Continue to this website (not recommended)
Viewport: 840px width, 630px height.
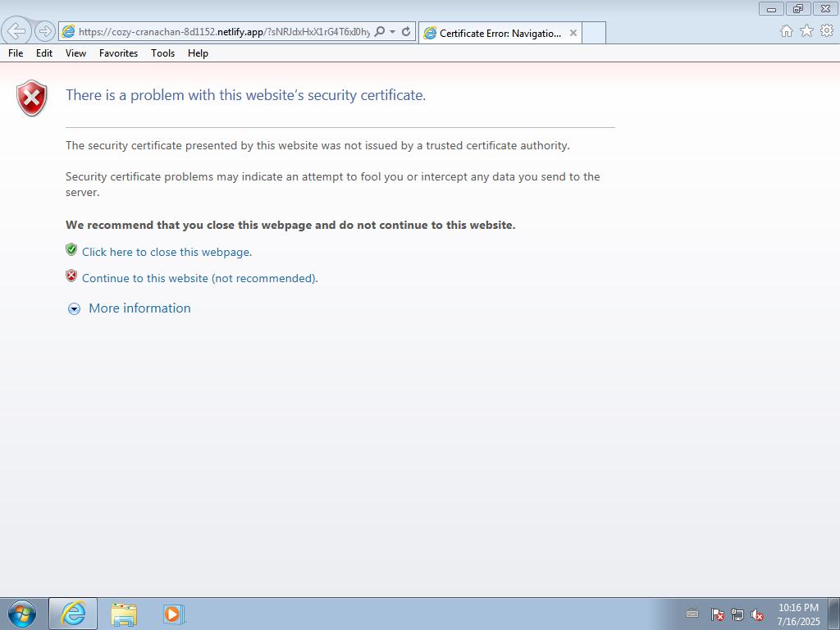(200, 278)
